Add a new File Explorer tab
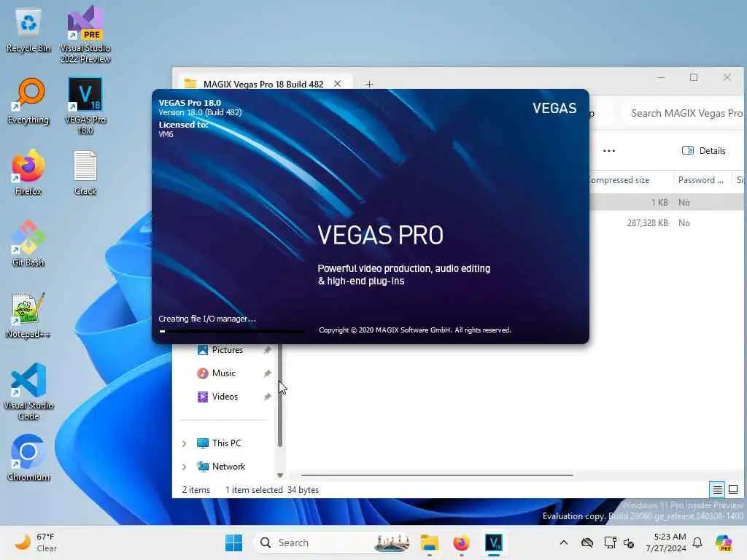Image resolution: width=747 pixels, height=560 pixels. click(x=369, y=85)
